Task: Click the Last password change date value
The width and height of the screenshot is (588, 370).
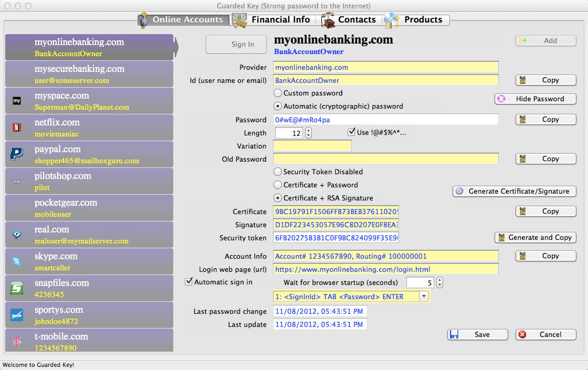Action: (320, 311)
